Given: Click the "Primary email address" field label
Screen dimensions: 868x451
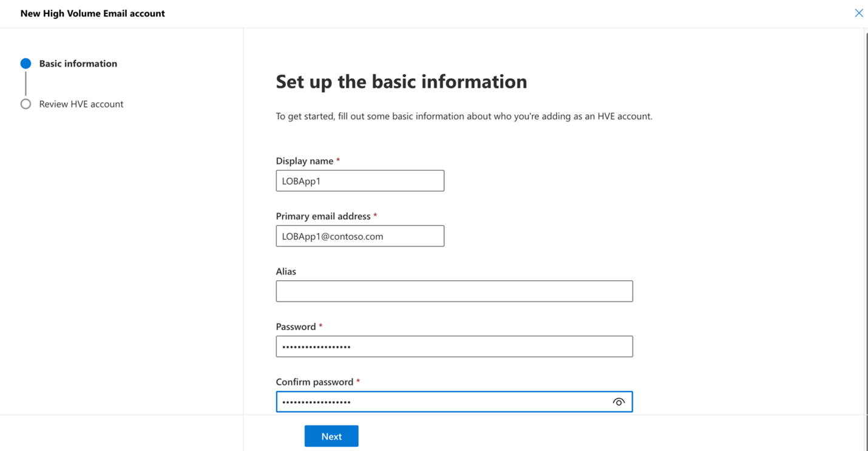Looking at the screenshot, I should click(x=323, y=216).
